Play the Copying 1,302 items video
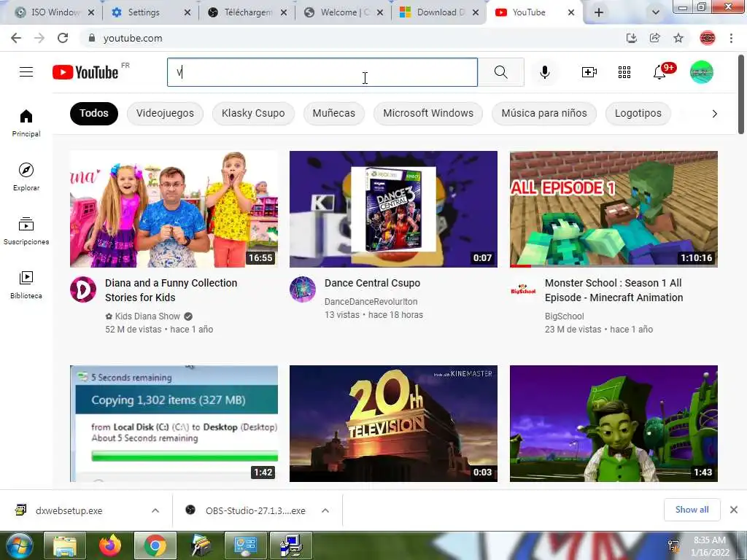This screenshot has height=560, width=747. [174, 424]
